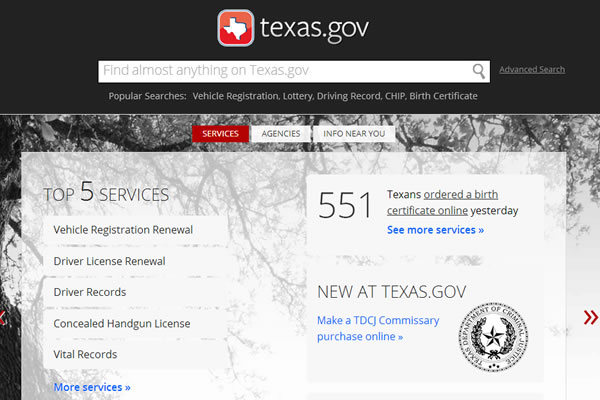Click the CHIP popular search
The width and height of the screenshot is (600, 400).
coord(395,96)
